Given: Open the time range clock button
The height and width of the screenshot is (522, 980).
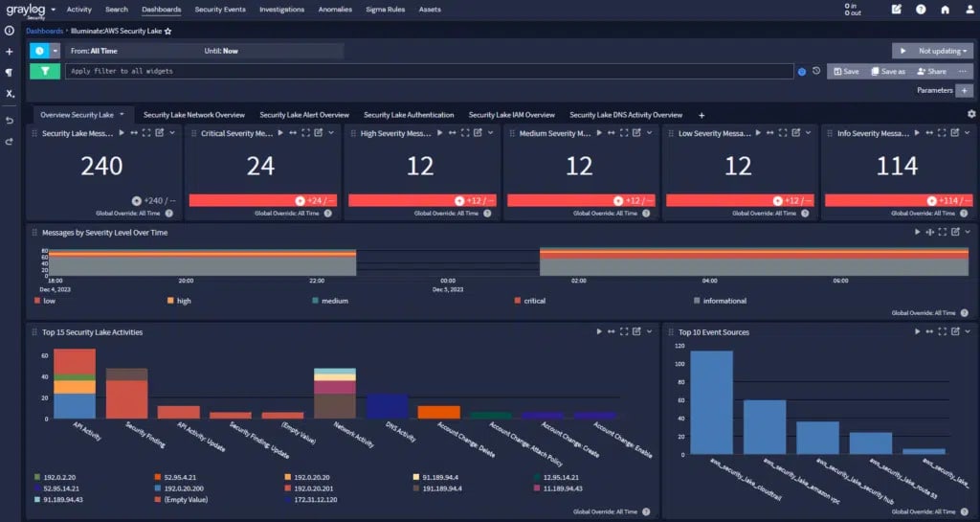Looking at the screenshot, I should pos(39,51).
